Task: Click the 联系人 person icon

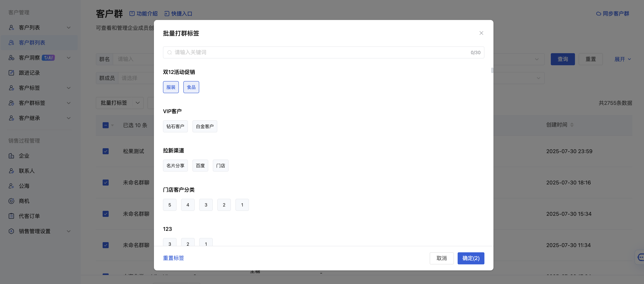Action: [11, 171]
